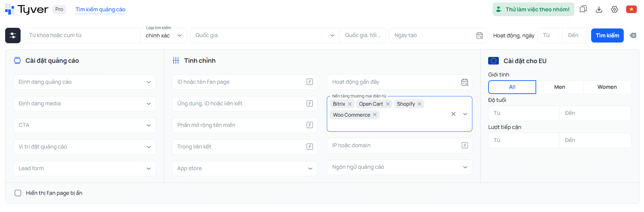Open settings gear icon
The height and width of the screenshot is (212, 644).
coord(614,9)
